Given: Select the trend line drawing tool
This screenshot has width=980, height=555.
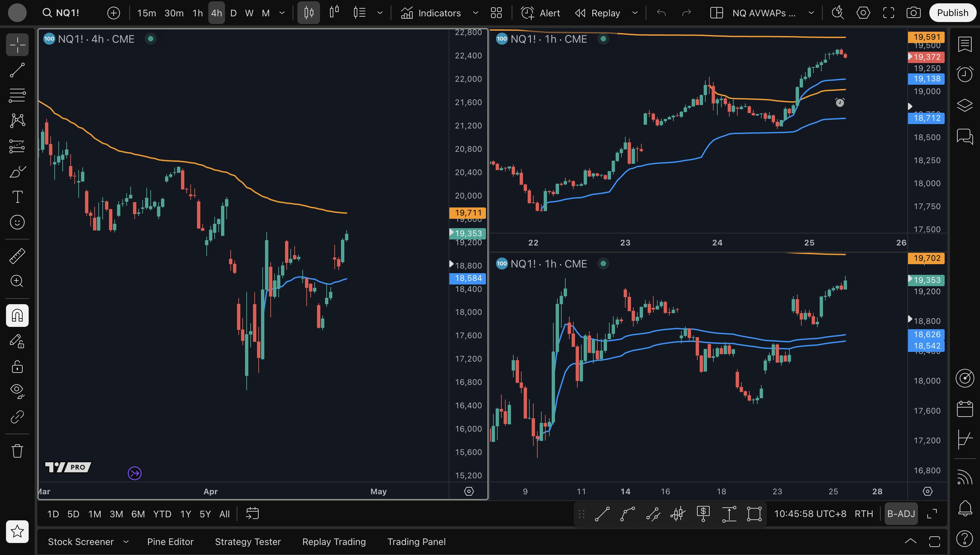Looking at the screenshot, I should (x=17, y=70).
